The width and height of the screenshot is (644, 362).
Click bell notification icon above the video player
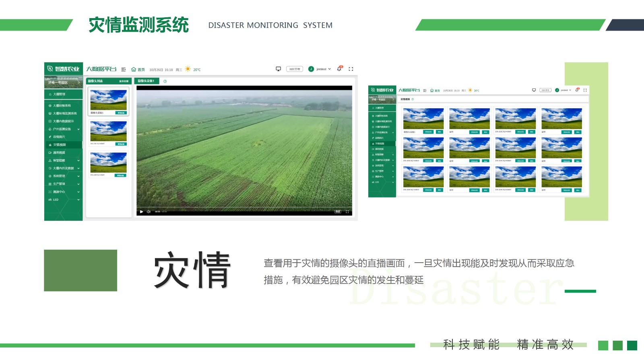[339, 69]
